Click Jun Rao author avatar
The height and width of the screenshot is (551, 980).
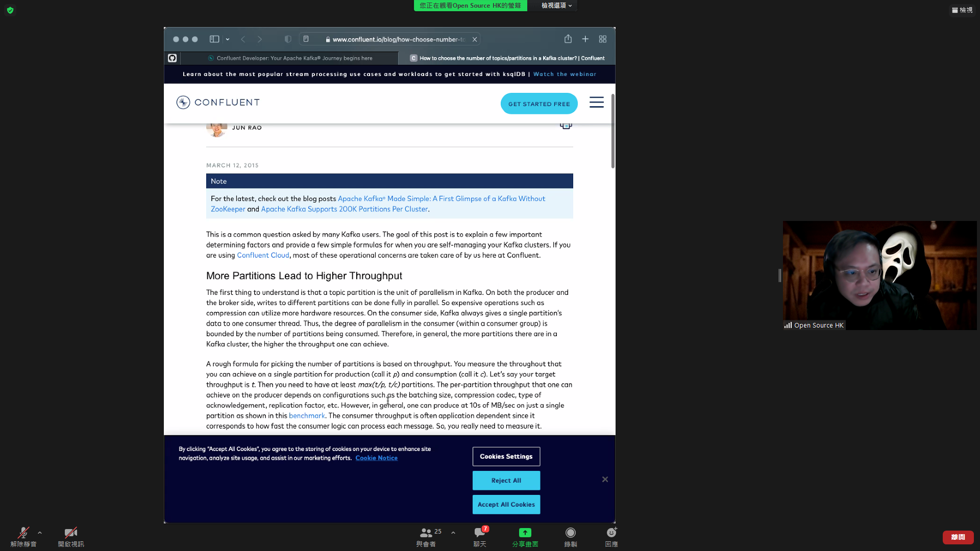coord(217,130)
